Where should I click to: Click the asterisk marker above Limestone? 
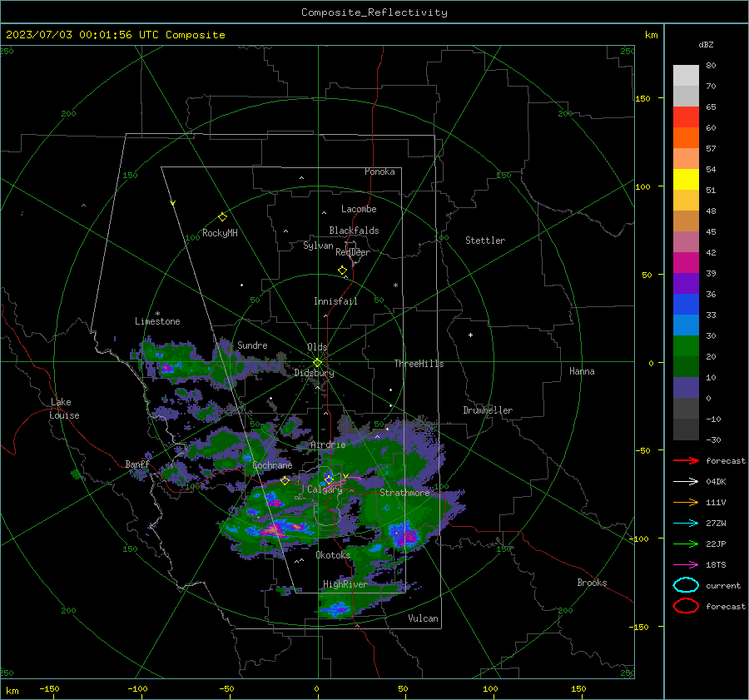pos(157,314)
